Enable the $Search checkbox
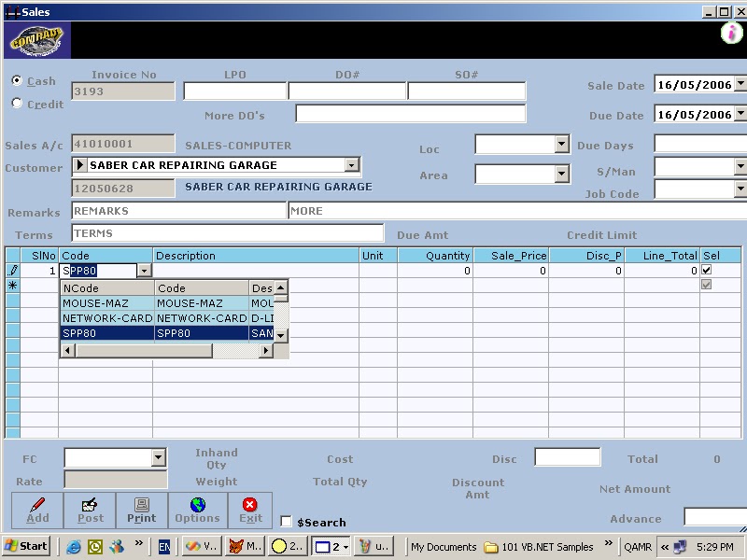This screenshot has height=560, width=747. (x=286, y=522)
